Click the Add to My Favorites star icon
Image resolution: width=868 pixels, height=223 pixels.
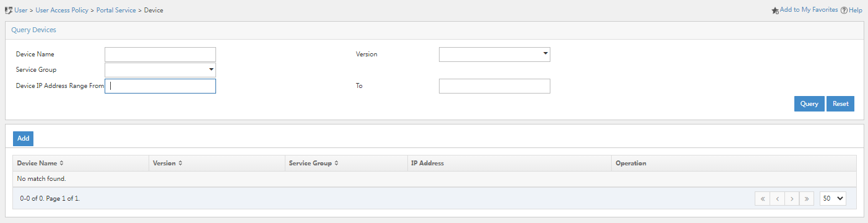tap(775, 11)
